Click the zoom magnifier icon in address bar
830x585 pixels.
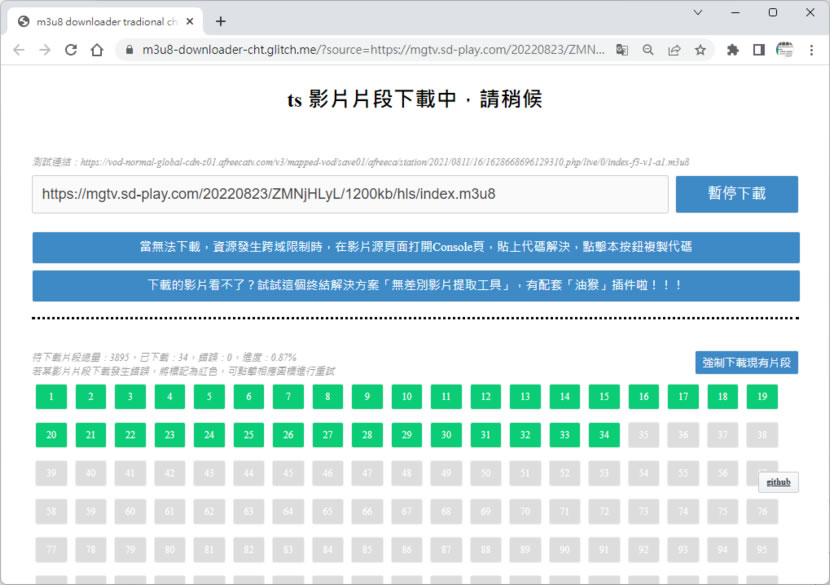pos(648,50)
